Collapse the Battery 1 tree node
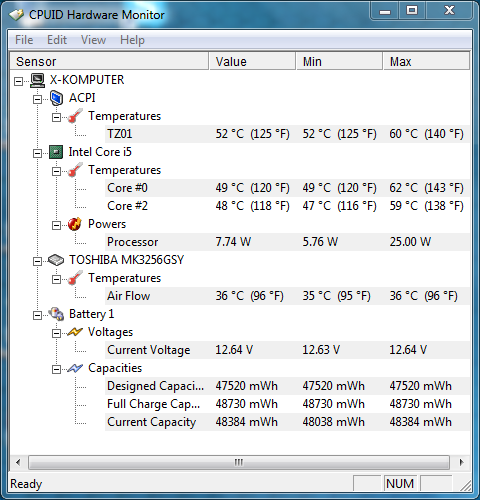Image resolution: width=480 pixels, height=500 pixels. (x=38, y=315)
